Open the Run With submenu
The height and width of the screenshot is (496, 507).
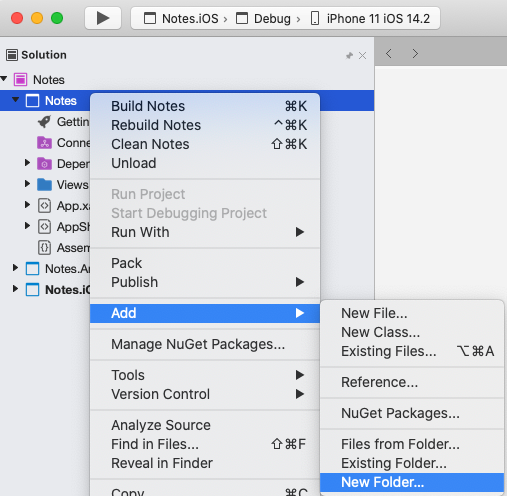click(205, 232)
